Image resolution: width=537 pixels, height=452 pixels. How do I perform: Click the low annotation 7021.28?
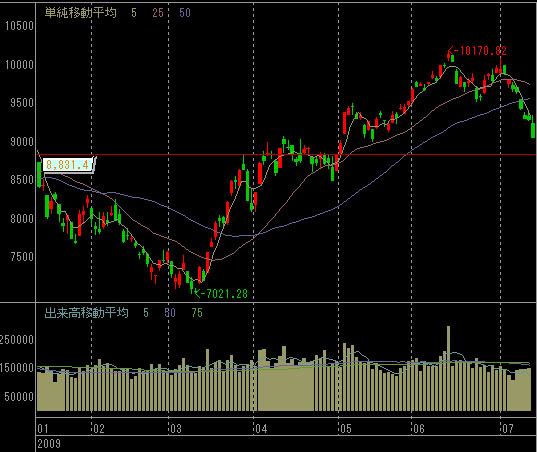(227, 293)
